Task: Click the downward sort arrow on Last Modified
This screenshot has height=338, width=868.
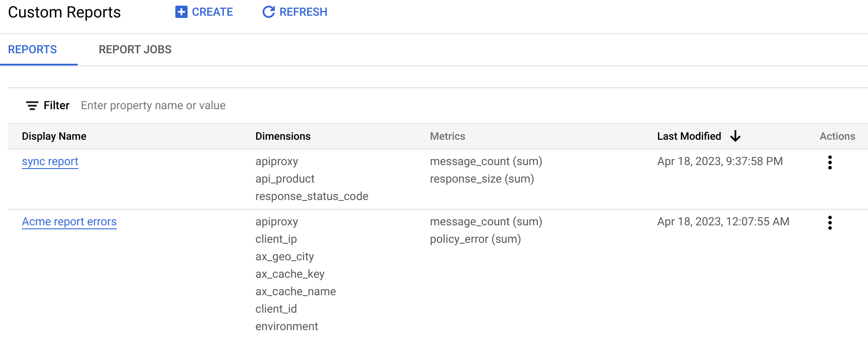Action: tap(735, 136)
